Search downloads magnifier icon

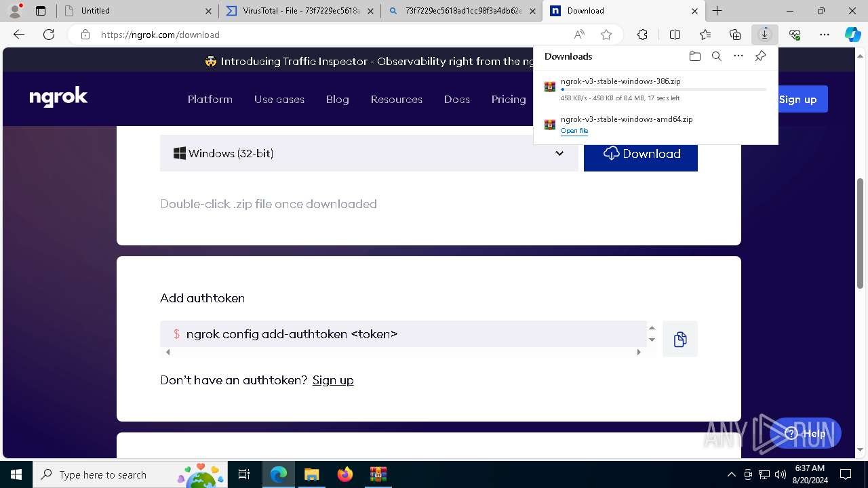pos(717,56)
